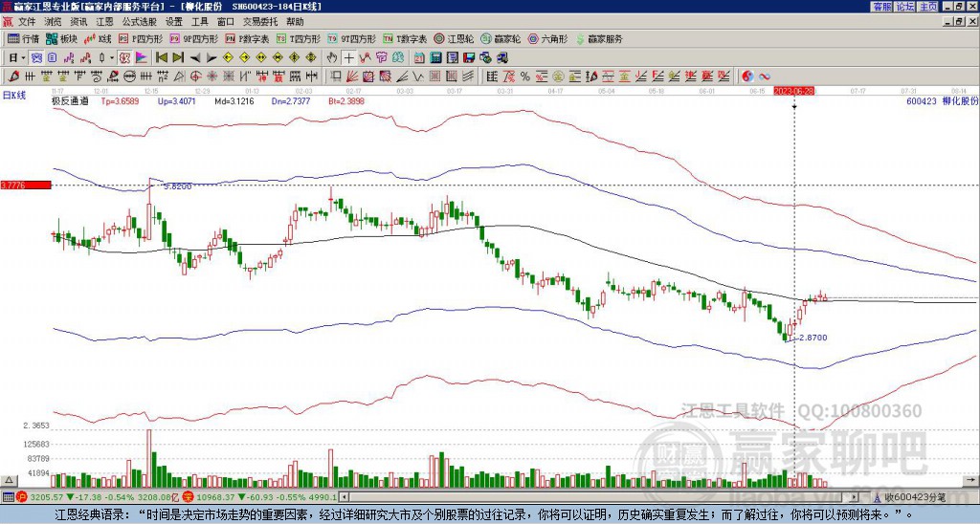Open the 浏览 menu

coord(54,22)
